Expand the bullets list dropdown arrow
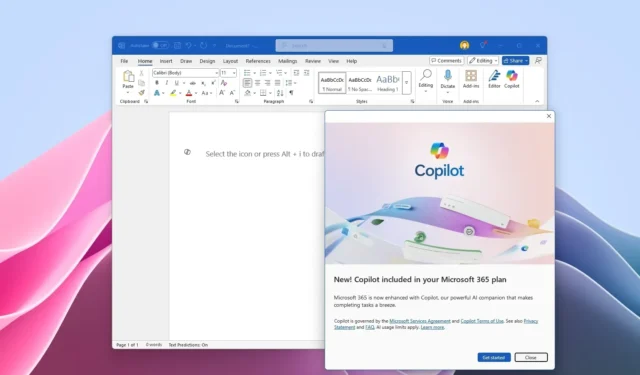The height and width of the screenshot is (375, 640). click(254, 73)
